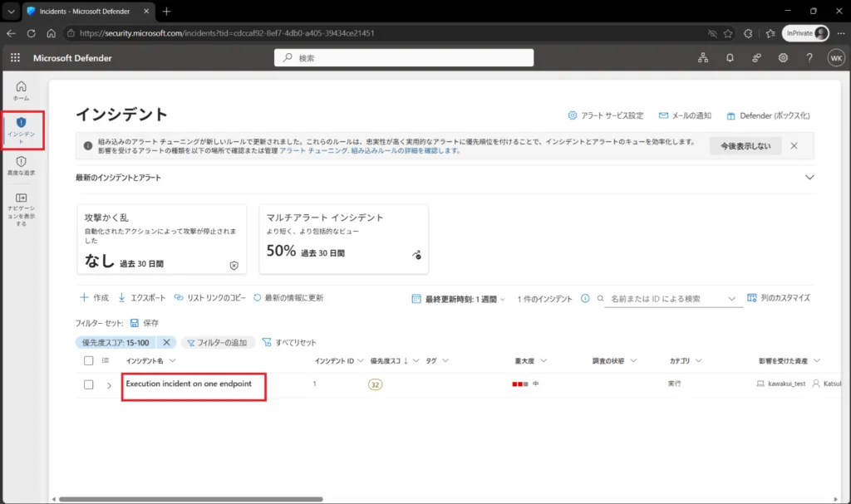Click 最新の情報に更新 refresh item
Viewport: 851px width, 504px height.
point(288,298)
